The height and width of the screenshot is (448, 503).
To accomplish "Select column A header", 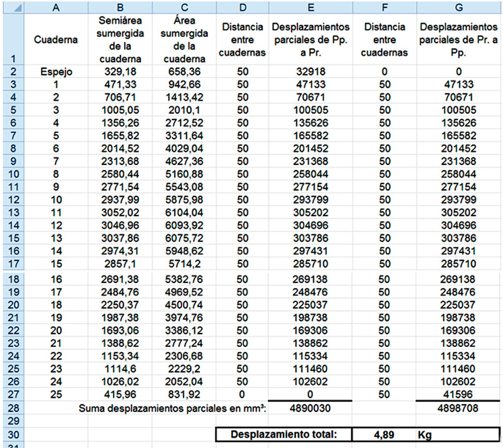I will 56,7.
